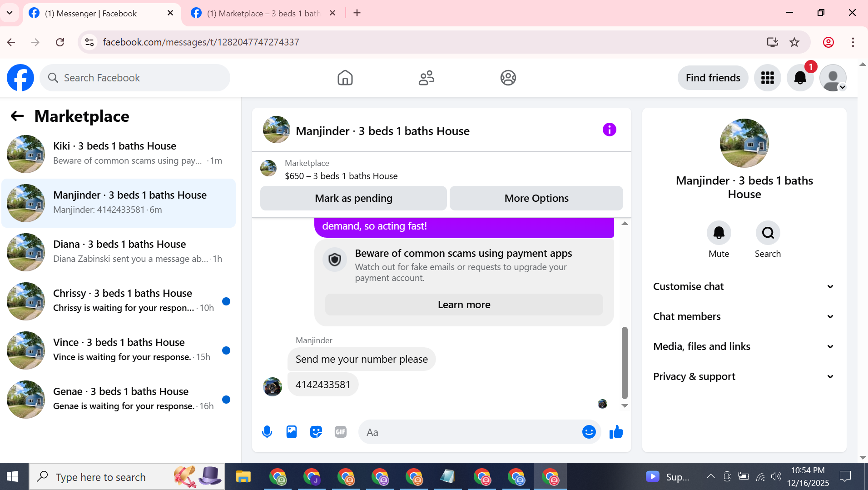
Task: Install the app from address bar icon
Action: pyautogui.click(x=773, y=42)
